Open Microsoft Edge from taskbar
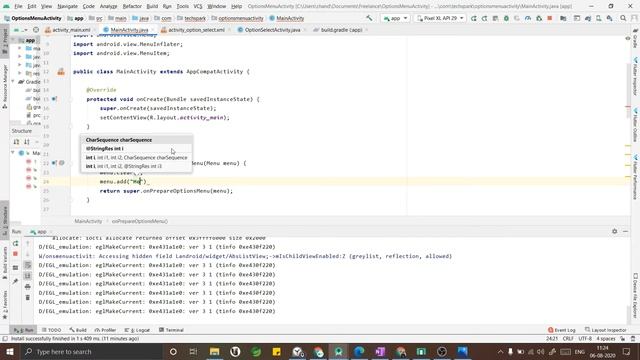The image size is (640, 360). 359,351
